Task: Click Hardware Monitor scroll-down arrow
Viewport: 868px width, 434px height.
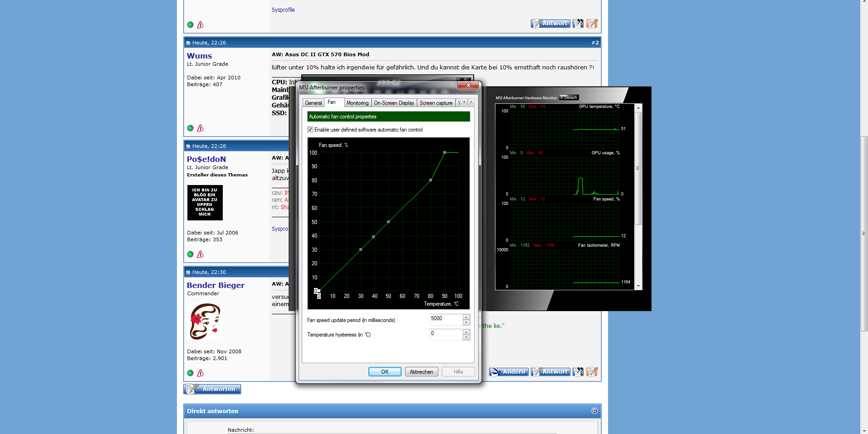Action: 638,286
